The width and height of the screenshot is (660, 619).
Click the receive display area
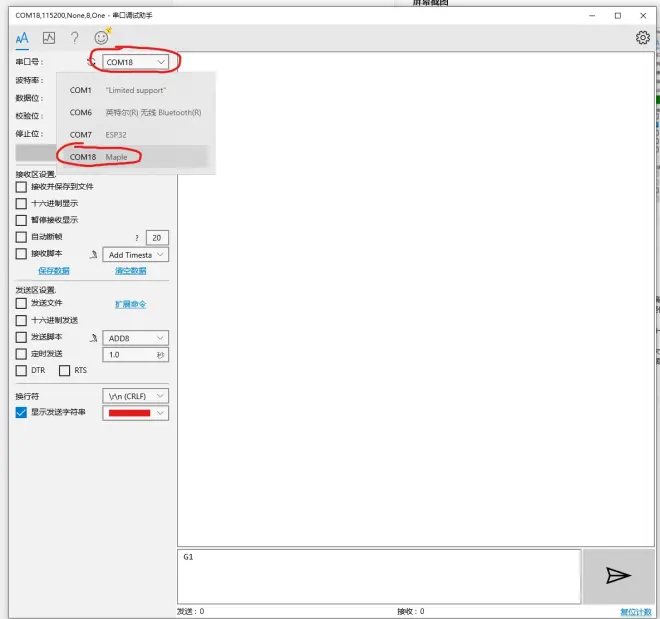pos(416,299)
